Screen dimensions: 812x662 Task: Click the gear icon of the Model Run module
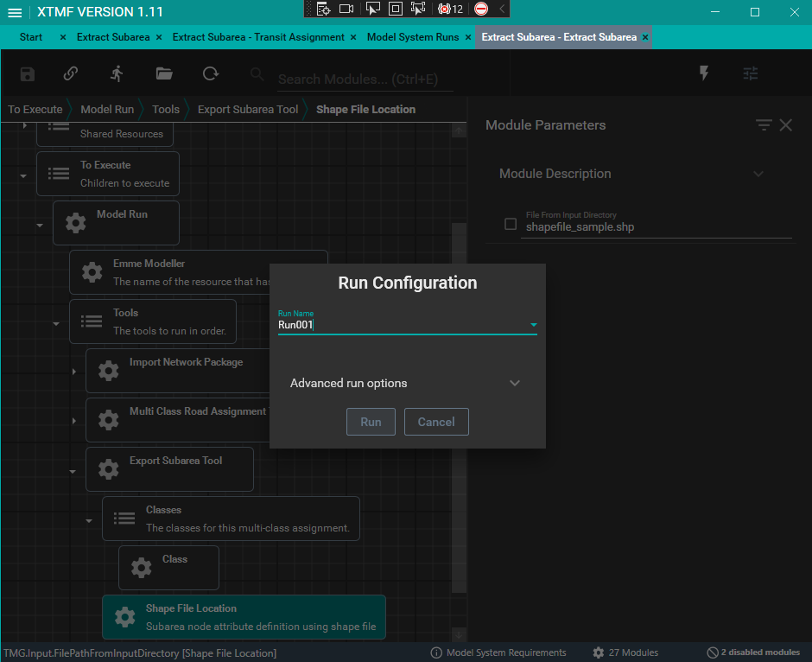(x=76, y=223)
